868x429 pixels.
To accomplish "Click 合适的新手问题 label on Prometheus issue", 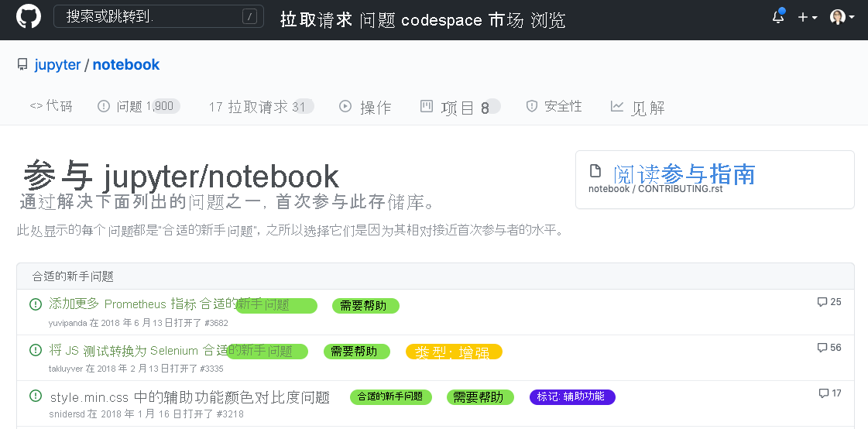I will 276,306.
